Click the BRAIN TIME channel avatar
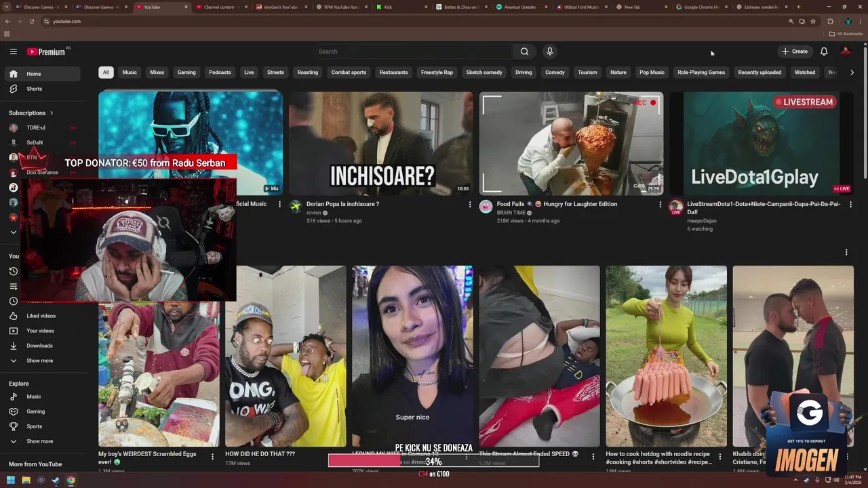This screenshot has height=488, width=868. click(x=486, y=207)
